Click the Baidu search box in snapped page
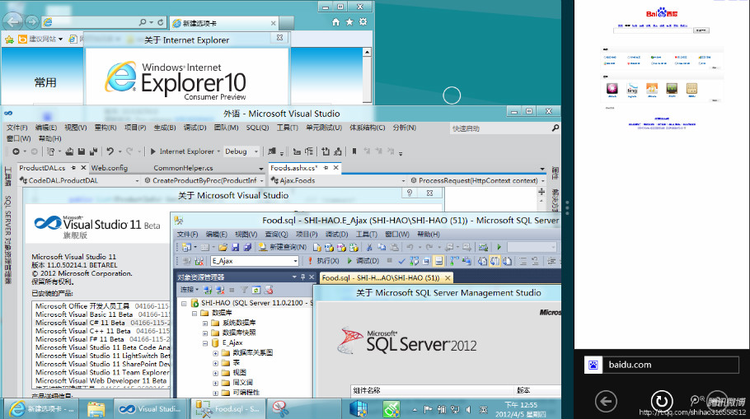Image resolution: width=750 pixels, height=419 pixels. coord(652,30)
